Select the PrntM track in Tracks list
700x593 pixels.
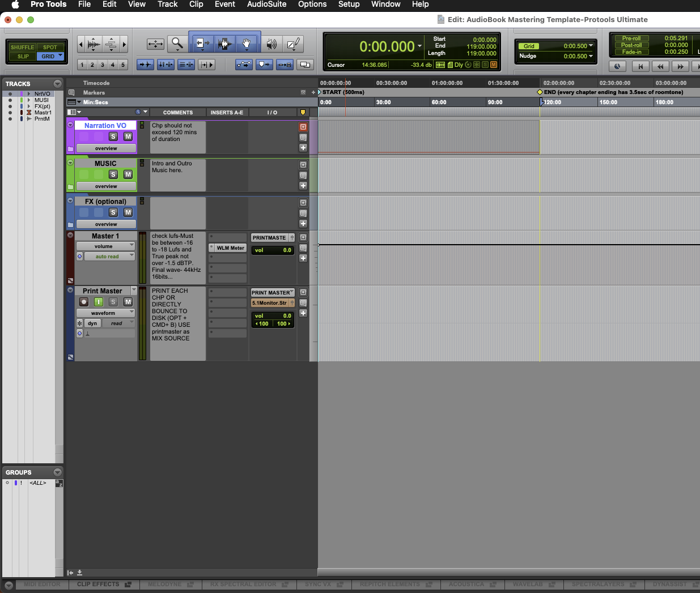(42, 119)
